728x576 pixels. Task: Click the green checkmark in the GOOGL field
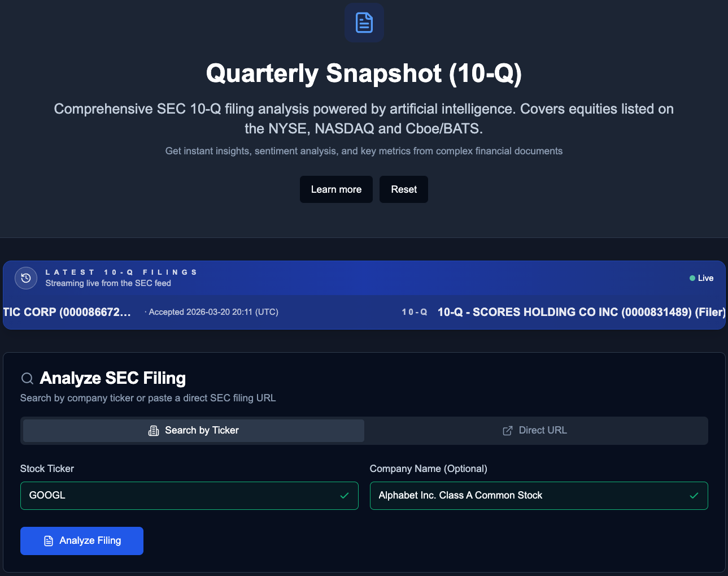pos(345,496)
